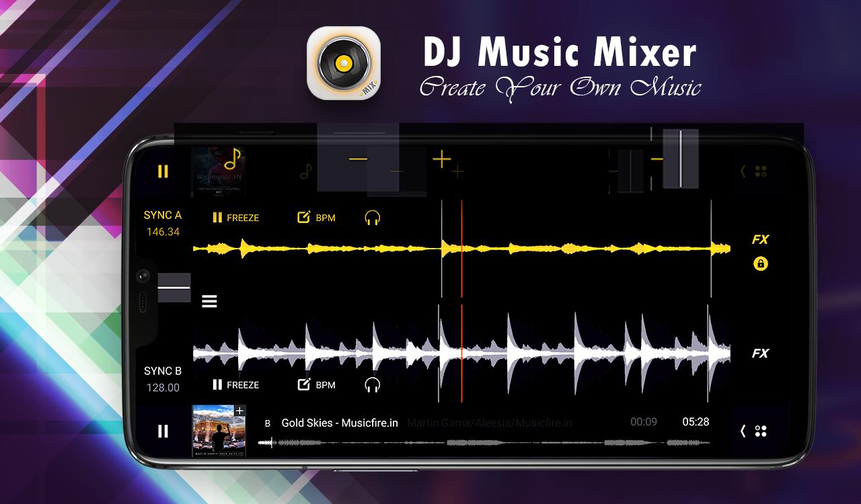Click the bright yellow plus pitch icon
The image size is (861, 504).
[441, 159]
